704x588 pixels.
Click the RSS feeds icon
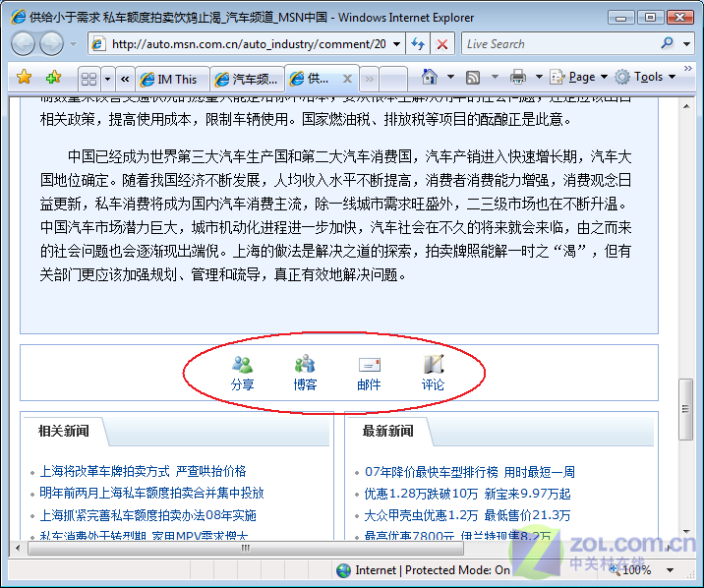tap(473, 78)
